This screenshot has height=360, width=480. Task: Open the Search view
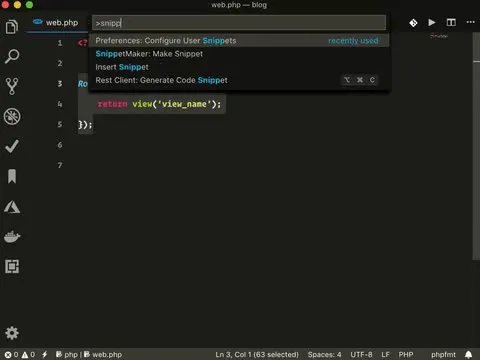pos(12,56)
